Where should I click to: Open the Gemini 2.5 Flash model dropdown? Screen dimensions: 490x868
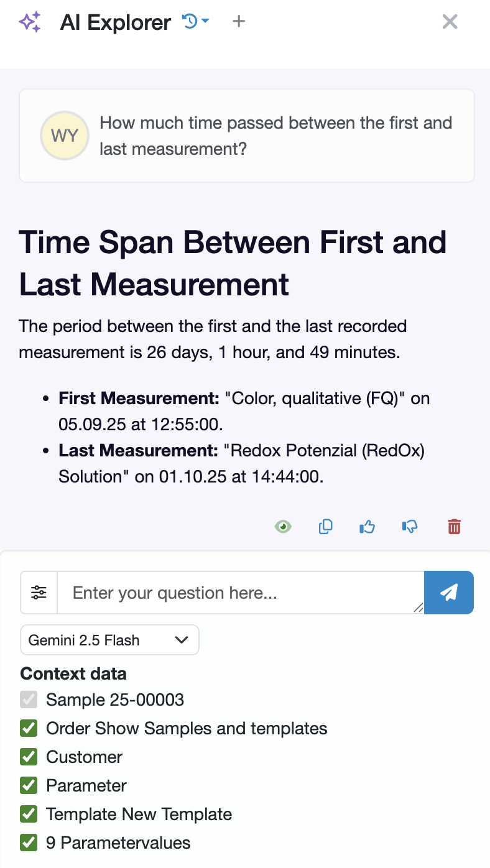tap(109, 640)
